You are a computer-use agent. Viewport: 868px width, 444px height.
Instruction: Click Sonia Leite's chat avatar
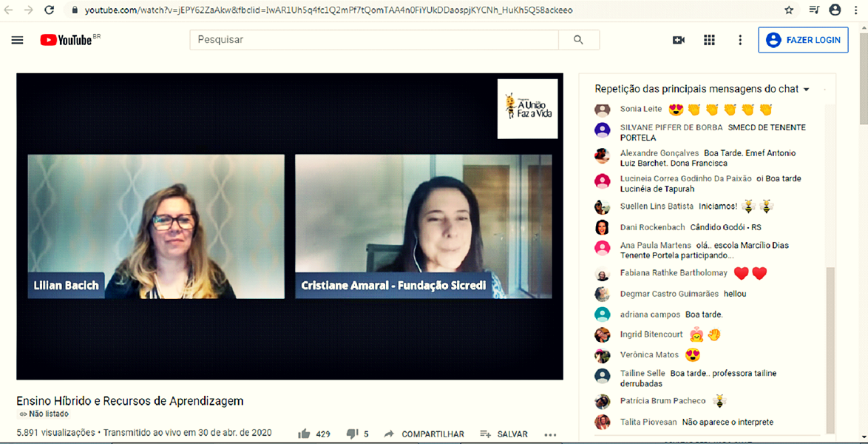click(x=603, y=110)
